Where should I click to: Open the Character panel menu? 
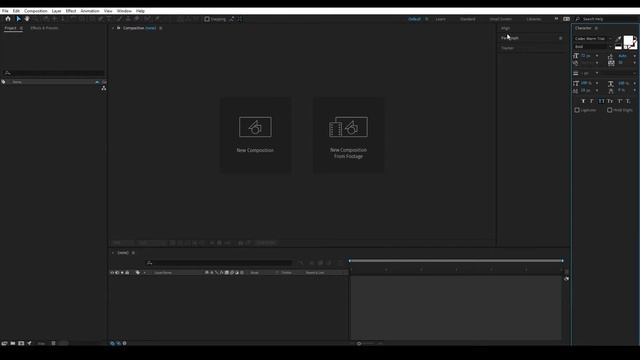[x=596, y=28]
